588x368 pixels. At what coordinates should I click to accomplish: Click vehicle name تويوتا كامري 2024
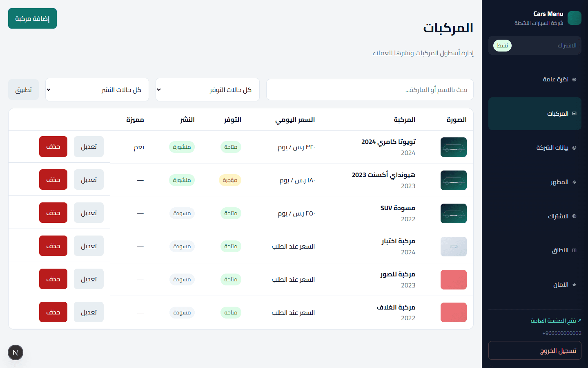pyautogui.click(x=388, y=141)
